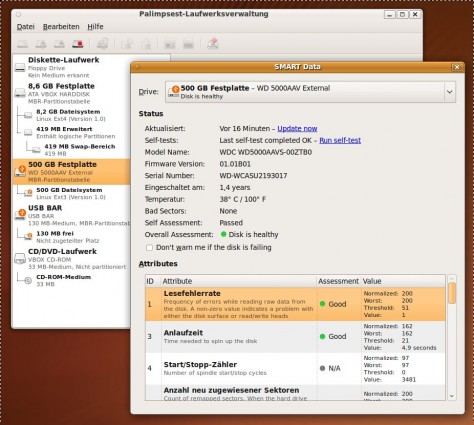This screenshot has height=425, width=474.
Task: Open the Bearbeiten menu
Action: pyautogui.click(x=61, y=27)
